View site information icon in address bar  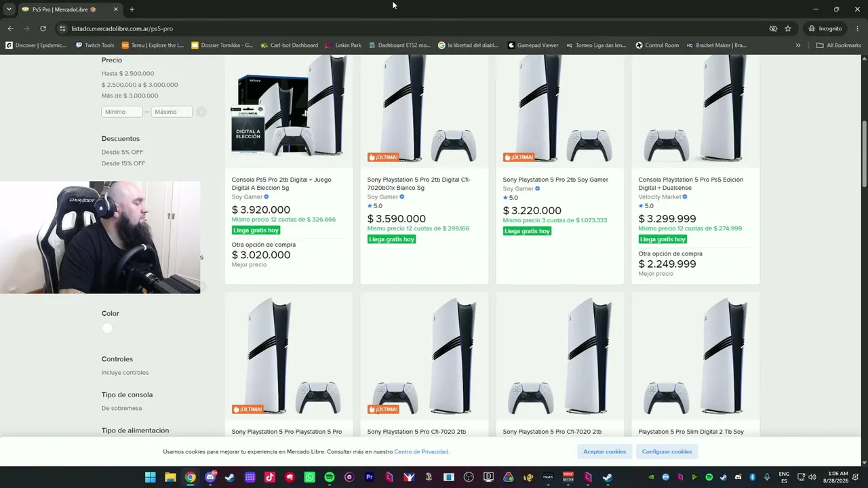click(62, 28)
